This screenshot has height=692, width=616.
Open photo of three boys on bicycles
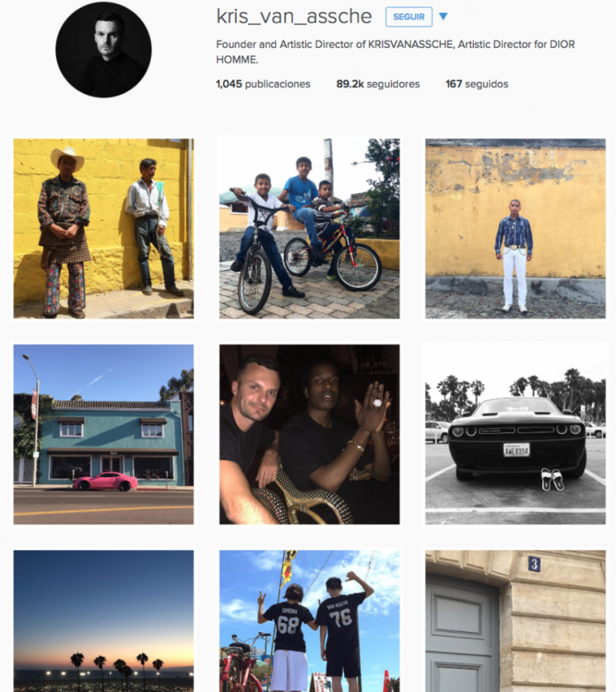tap(310, 229)
